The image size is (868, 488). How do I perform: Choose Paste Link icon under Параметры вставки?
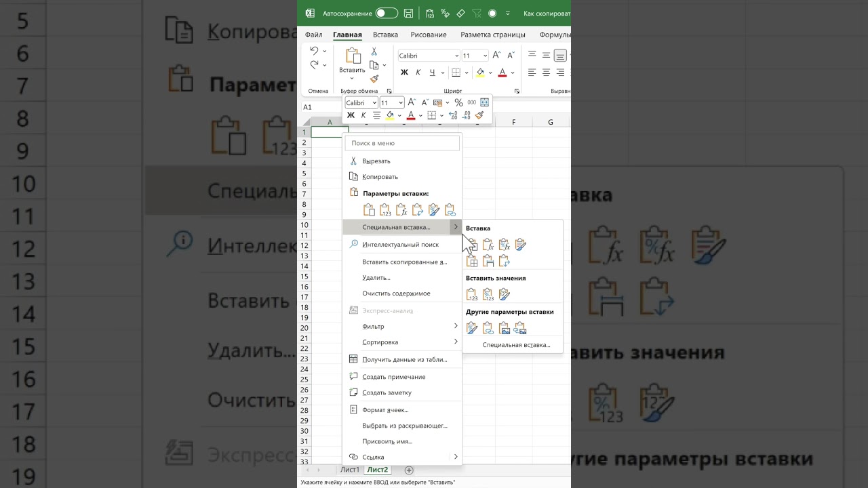(x=450, y=210)
